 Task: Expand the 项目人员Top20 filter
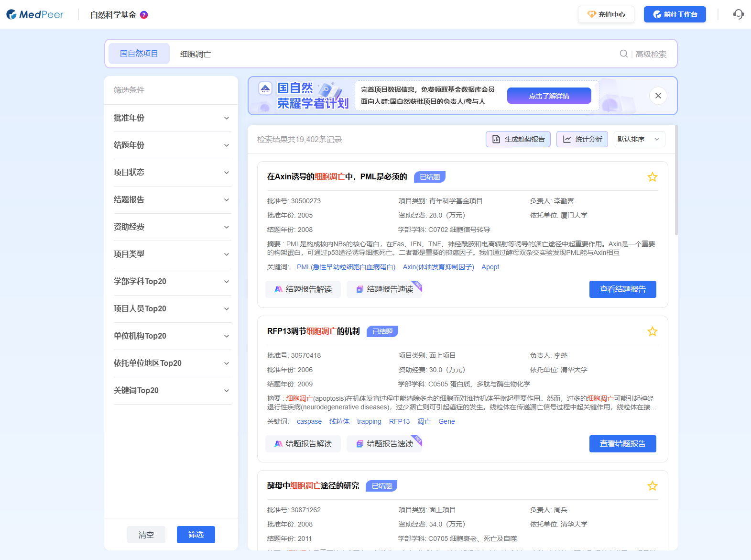pyautogui.click(x=172, y=309)
